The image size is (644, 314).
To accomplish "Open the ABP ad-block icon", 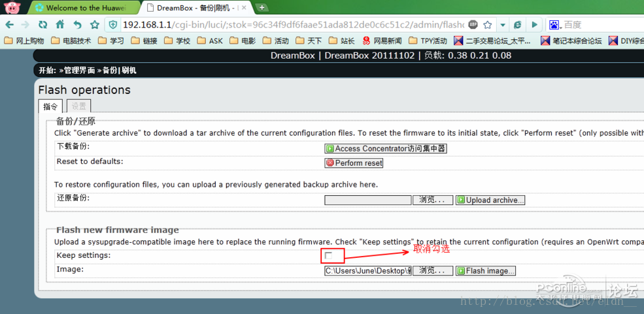I will click(x=473, y=25).
